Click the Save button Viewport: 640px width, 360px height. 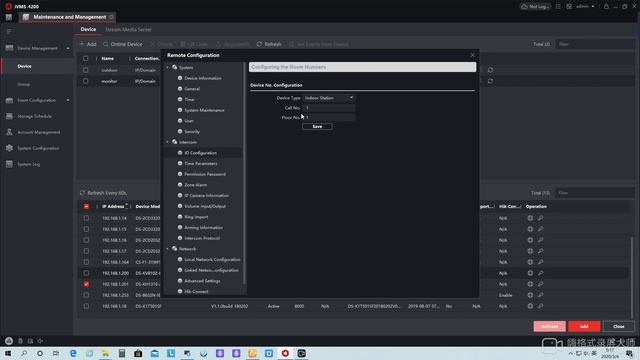pos(317,127)
